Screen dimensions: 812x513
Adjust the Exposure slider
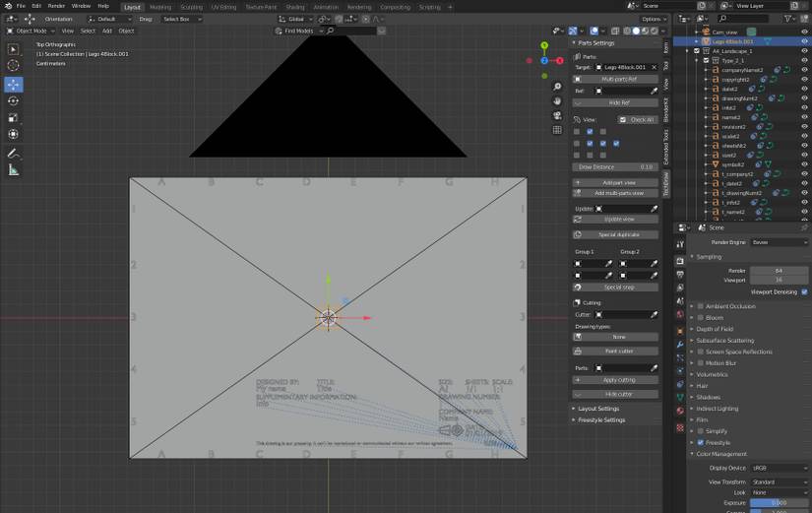click(x=779, y=502)
